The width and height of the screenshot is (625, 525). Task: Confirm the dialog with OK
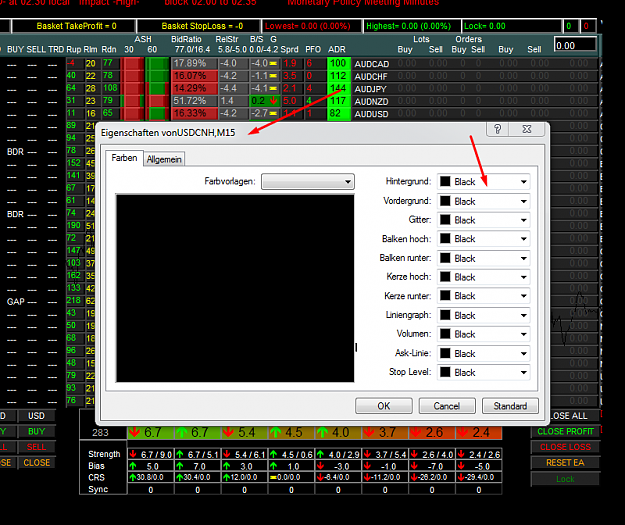[x=384, y=406]
